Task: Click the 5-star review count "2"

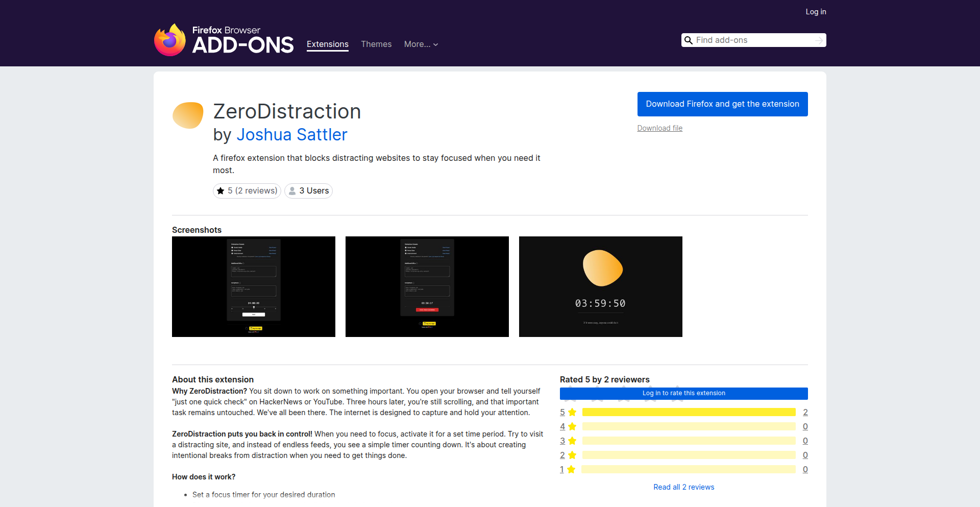Action: pyautogui.click(x=805, y=412)
